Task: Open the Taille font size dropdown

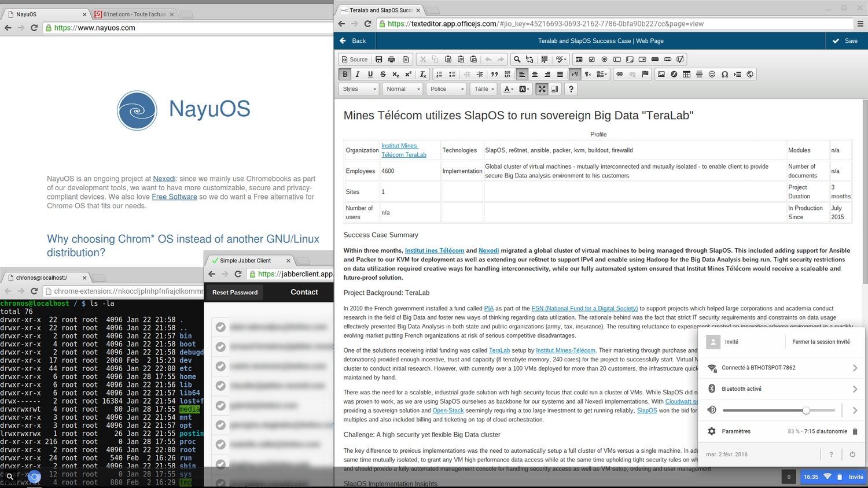Action: point(484,89)
